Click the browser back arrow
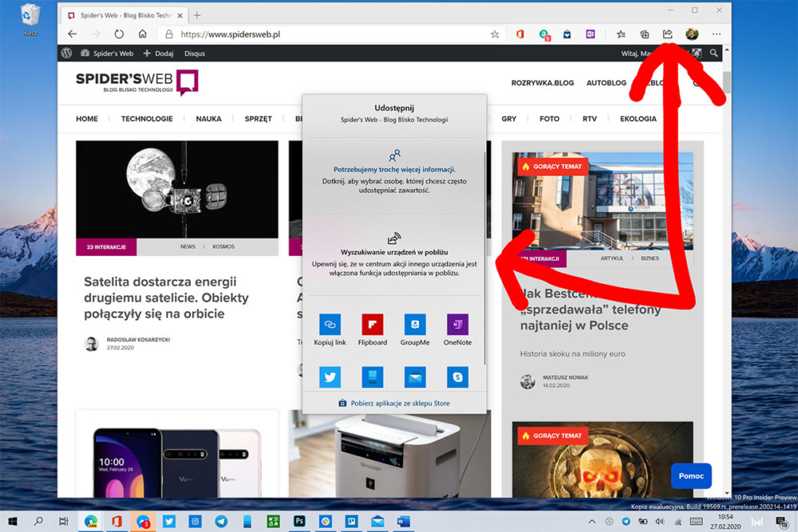The image size is (798, 532). (x=73, y=34)
